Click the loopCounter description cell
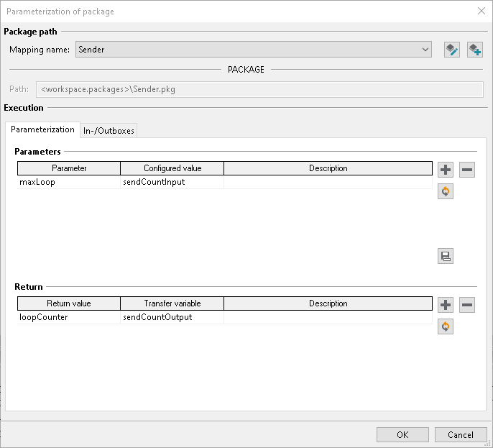The height and width of the screenshot is (448, 493). [328, 317]
